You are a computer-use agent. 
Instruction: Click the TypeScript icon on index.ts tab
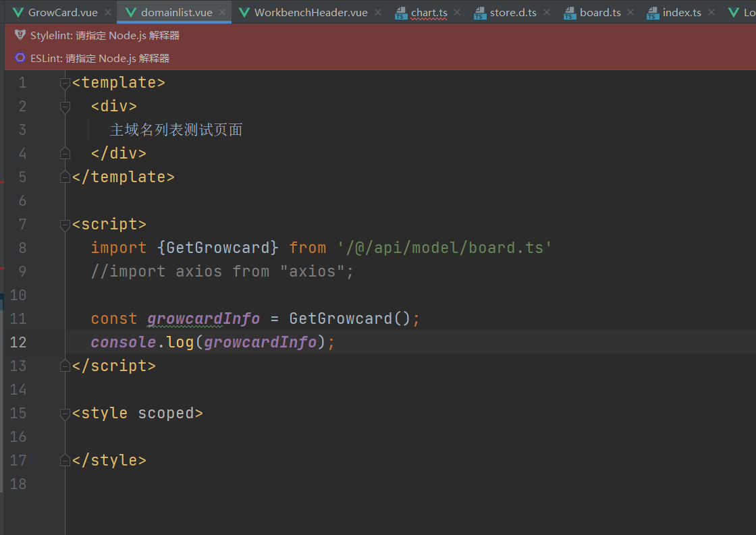(652, 11)
